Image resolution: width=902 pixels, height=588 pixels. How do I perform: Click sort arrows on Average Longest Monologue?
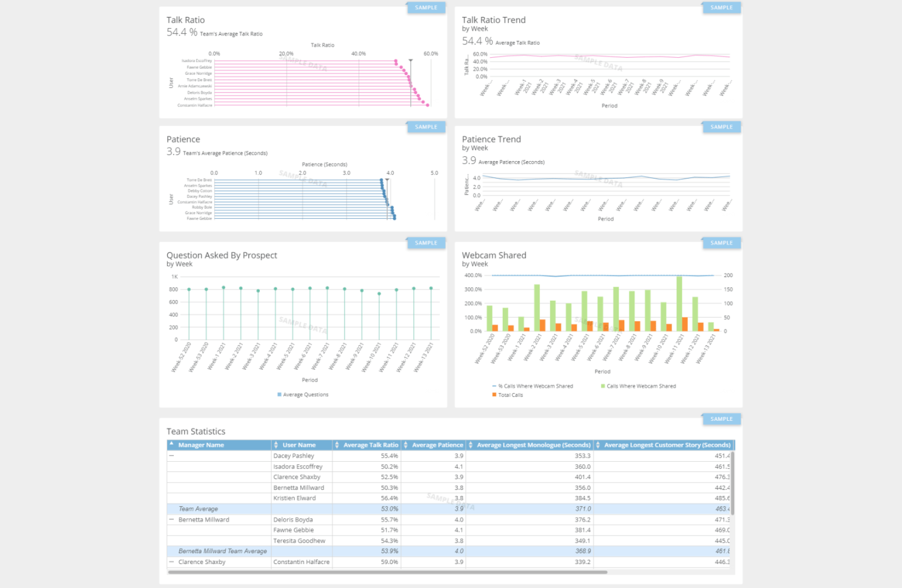click(471, 445)
